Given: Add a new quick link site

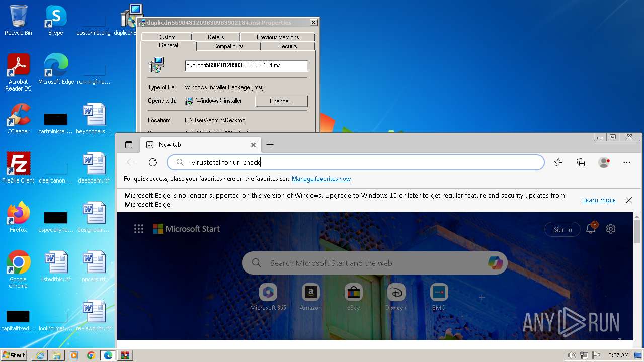Looking at the screenshot, I should click(481, 297).
